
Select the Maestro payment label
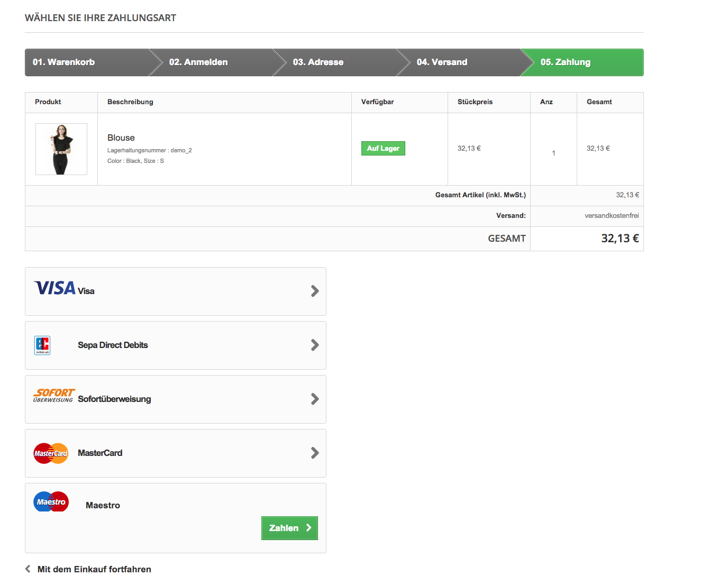pyautogui.click(x=103, y=505)
